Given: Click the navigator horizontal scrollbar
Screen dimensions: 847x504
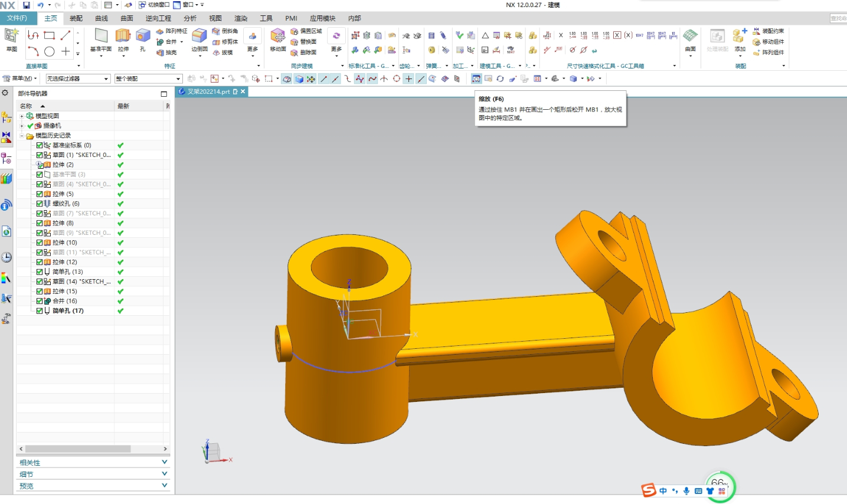Looking at the screenshot, I should (78, 449).
